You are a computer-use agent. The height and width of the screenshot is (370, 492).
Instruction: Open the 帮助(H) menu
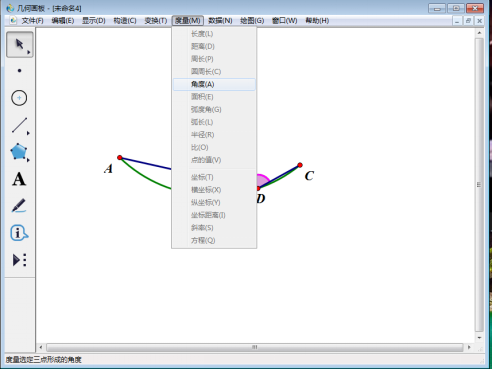click(317, 21)
